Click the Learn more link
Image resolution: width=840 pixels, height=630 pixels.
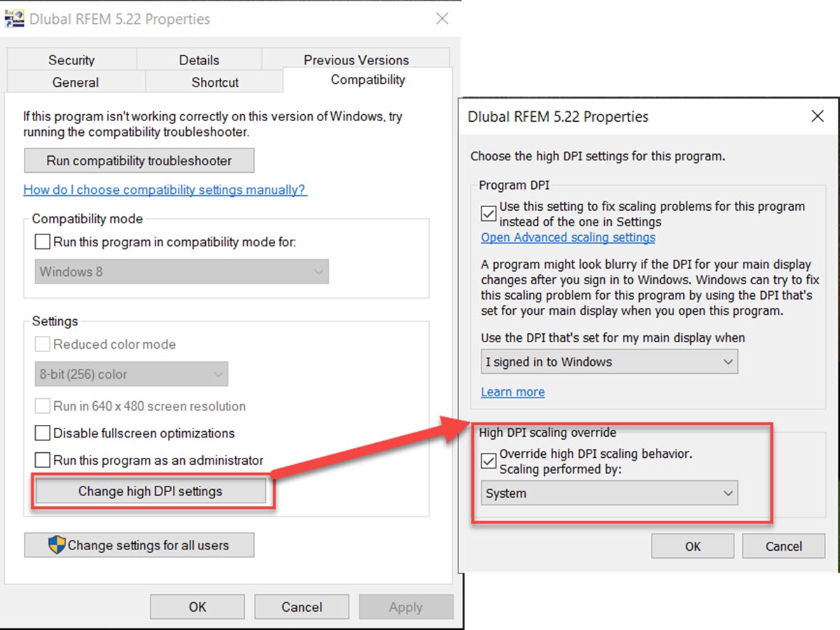click(x=512, y=392)
